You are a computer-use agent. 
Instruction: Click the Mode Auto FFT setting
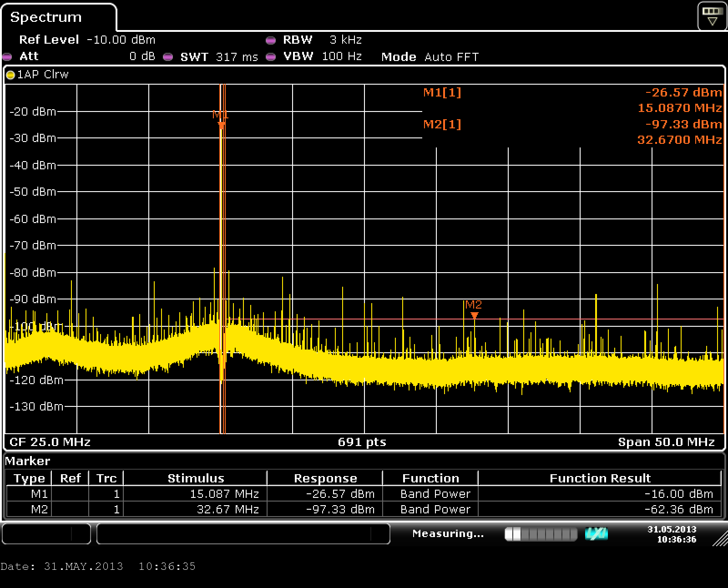click(x=430, y=57)
